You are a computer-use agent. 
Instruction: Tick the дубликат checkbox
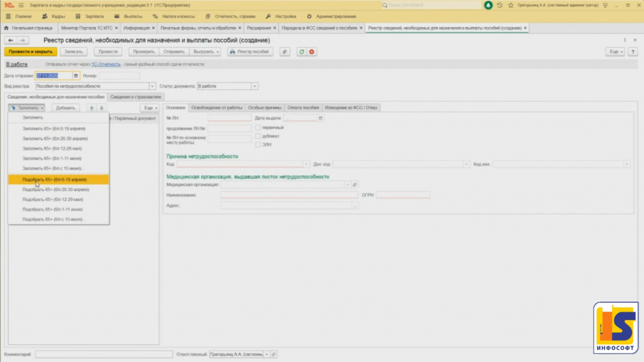click(x=258, y=136)
